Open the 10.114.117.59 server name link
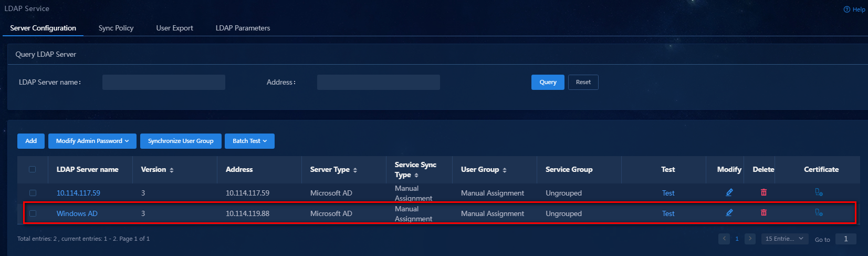This screenshot has width=868, height=256. 78,193
